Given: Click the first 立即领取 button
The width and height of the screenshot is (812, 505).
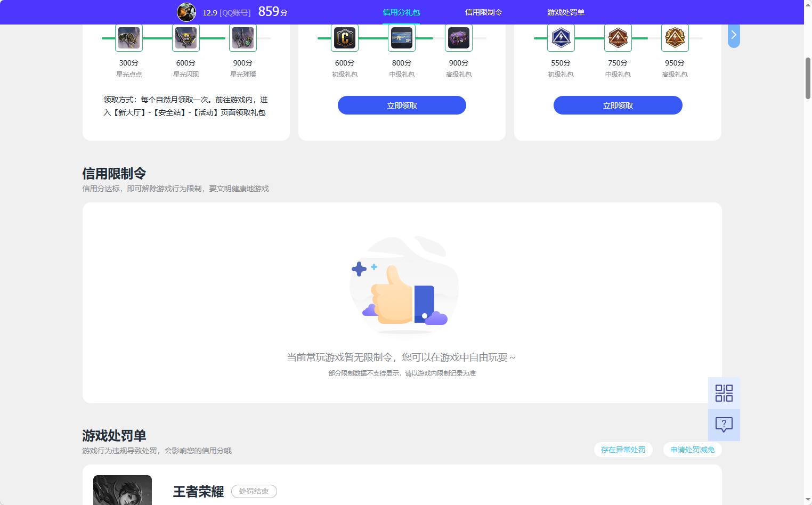Looking at the screenshot, I should click(401, 105).
